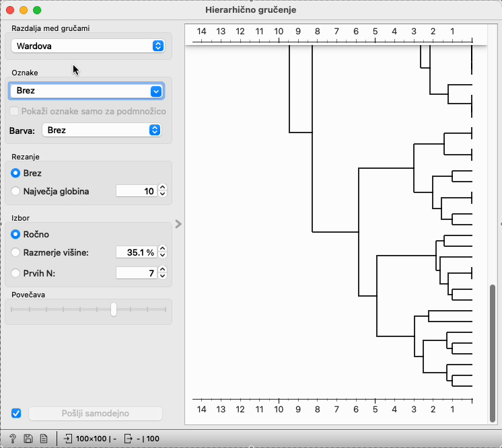This screenshot has width=502, height=448.
Task: Select the Ročno selection radio button
Action: [x=15, y=234]
